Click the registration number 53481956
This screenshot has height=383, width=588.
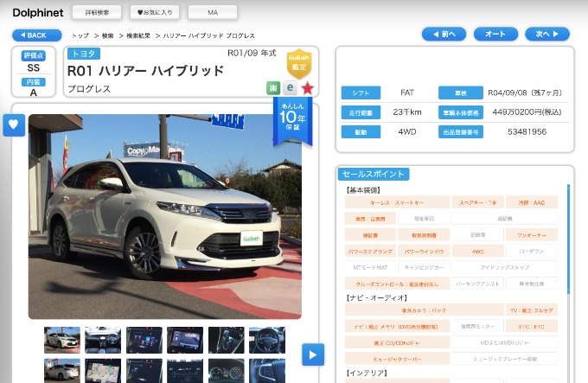(x=527, y=132)
